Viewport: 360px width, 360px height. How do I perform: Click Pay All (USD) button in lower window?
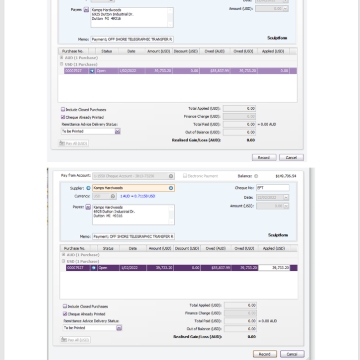pyautogui.click(x=75, y=340)
